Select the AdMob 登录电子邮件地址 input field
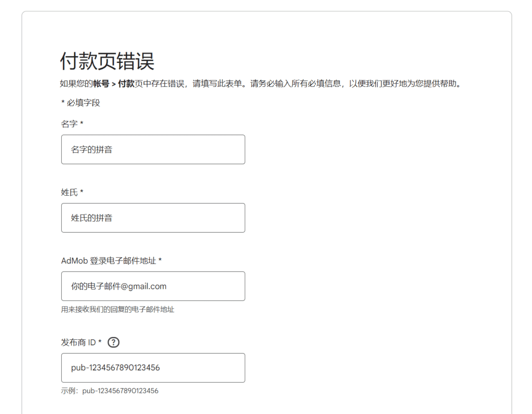Viewport: 532px width, 414px height. click(x=153, y=286)
